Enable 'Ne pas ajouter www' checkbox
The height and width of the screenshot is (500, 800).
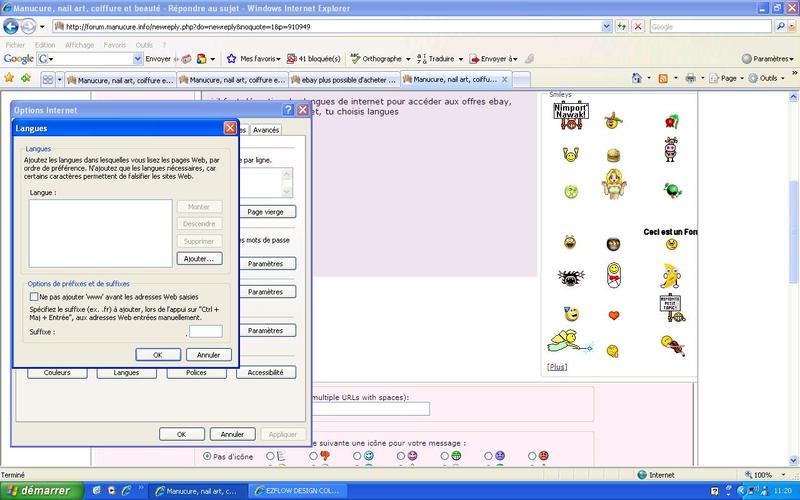point(34,297)
